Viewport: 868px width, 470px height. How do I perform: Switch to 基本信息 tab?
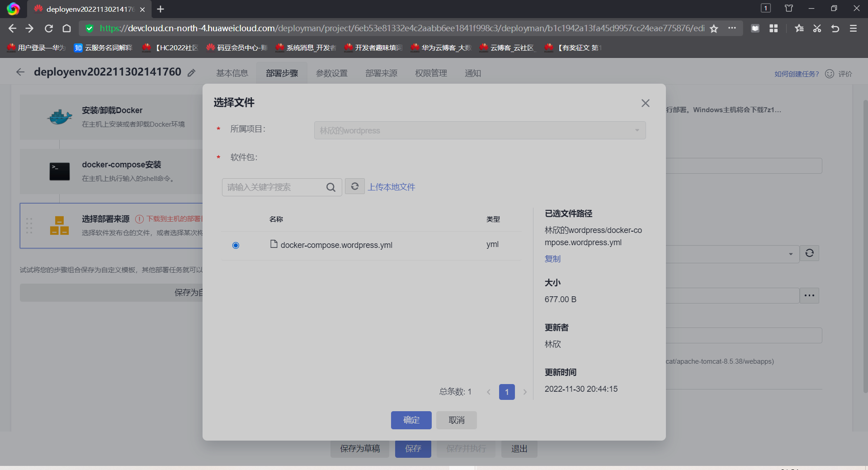(x=232, y=73)
